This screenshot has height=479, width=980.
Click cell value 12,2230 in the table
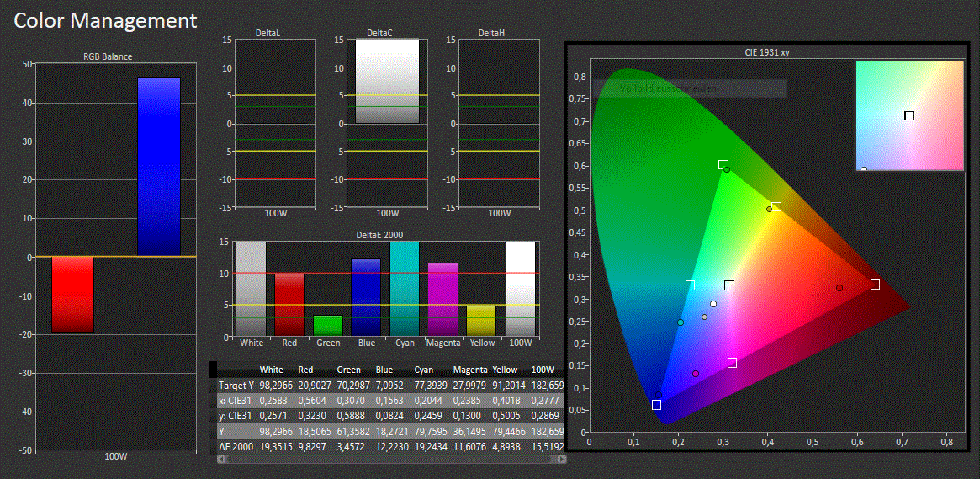(393, 446)
